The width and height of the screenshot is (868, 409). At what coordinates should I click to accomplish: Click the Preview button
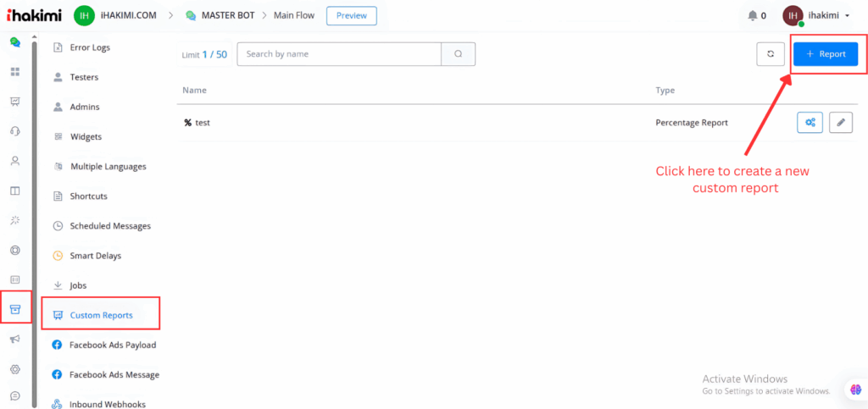point(351,15)
